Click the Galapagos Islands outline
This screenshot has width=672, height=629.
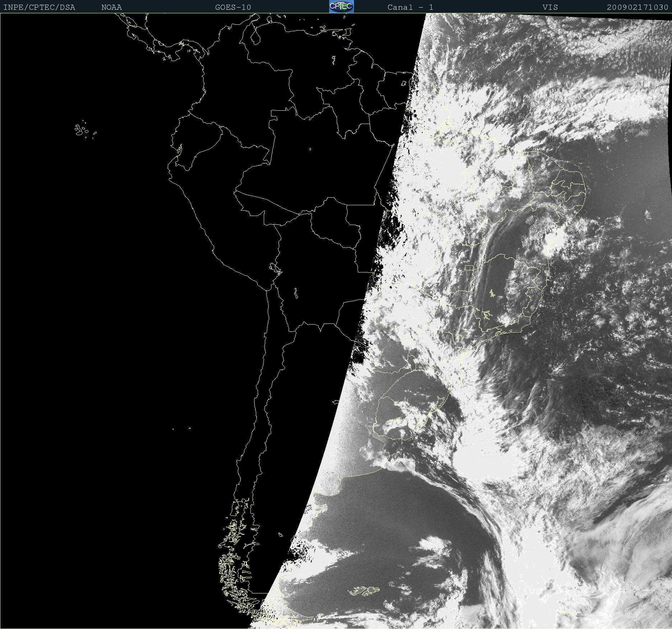[85, 130]
